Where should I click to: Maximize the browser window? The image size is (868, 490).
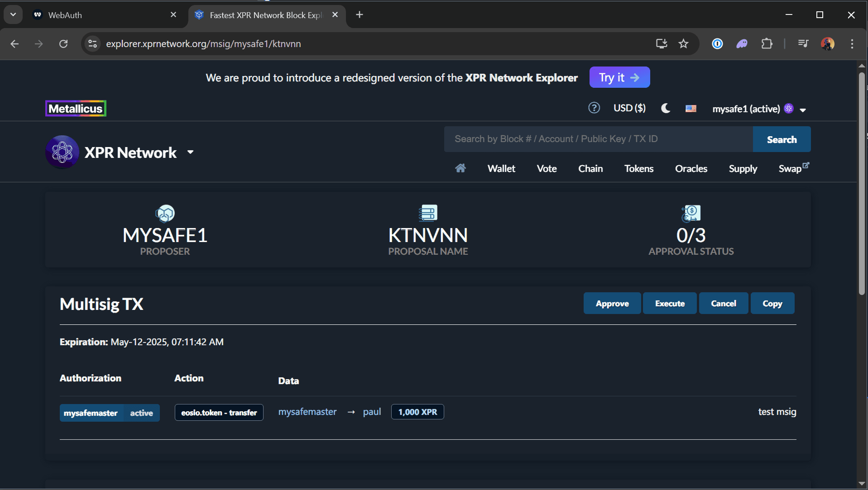coord(820,14)
